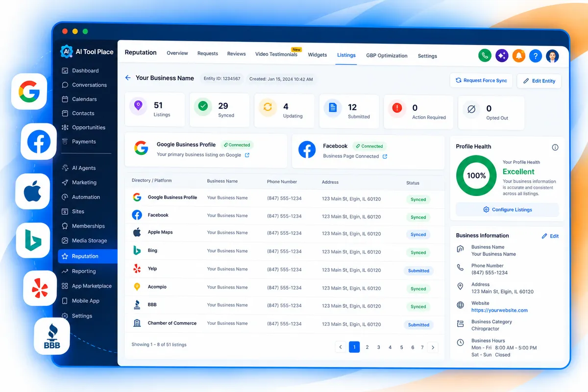Image resolution: width=588 pixels, height=392 pixels.
Task: Click the 12 Submitted stat card
Action: point(349,112)
